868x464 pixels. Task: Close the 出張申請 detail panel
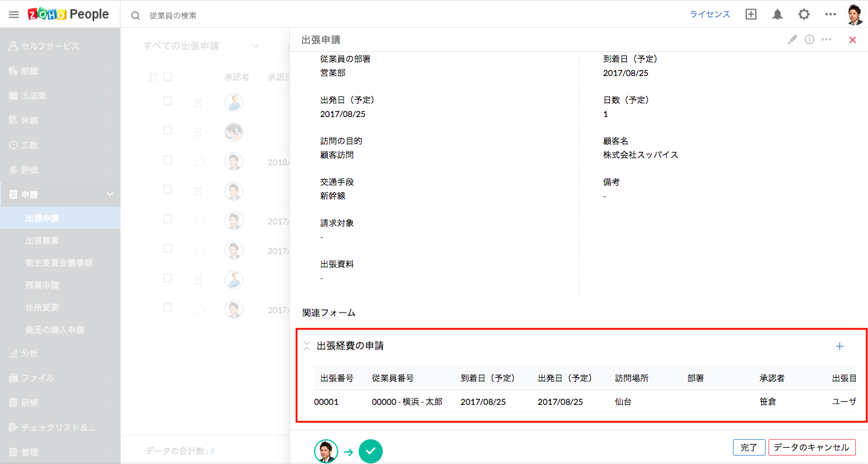(852, 40)
